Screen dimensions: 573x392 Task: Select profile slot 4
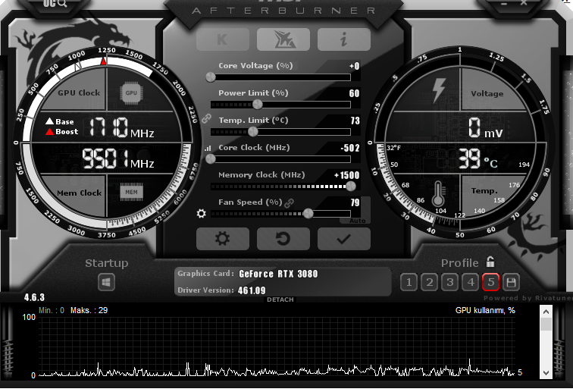click(x=471, y=282)
